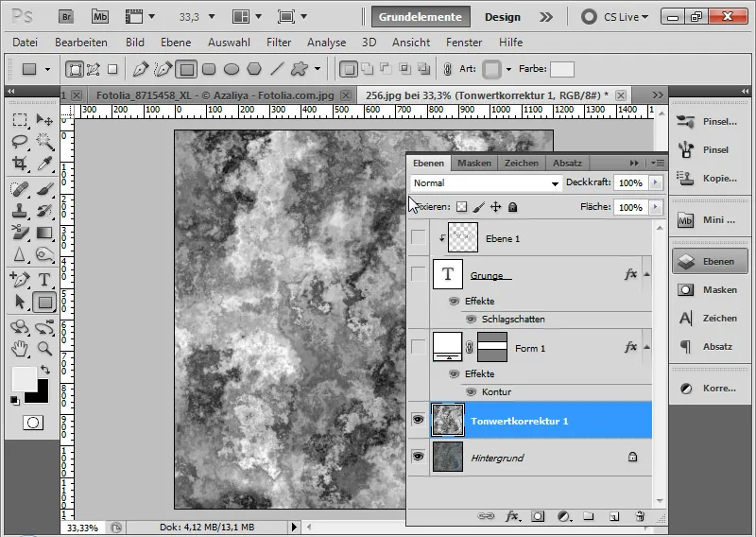
Task: Select the Rectangular Marquee tool
Action: [20, 119]
